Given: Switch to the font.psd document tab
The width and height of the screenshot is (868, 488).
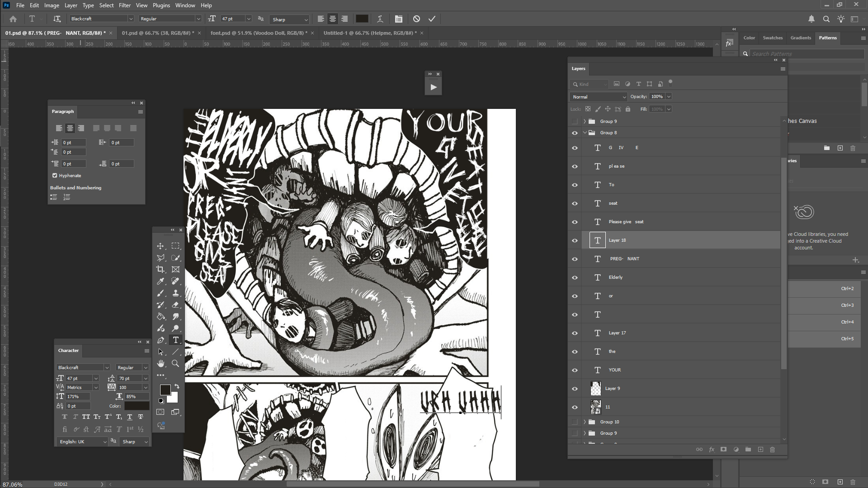Looking at the screenshot, I should [259, 33].
